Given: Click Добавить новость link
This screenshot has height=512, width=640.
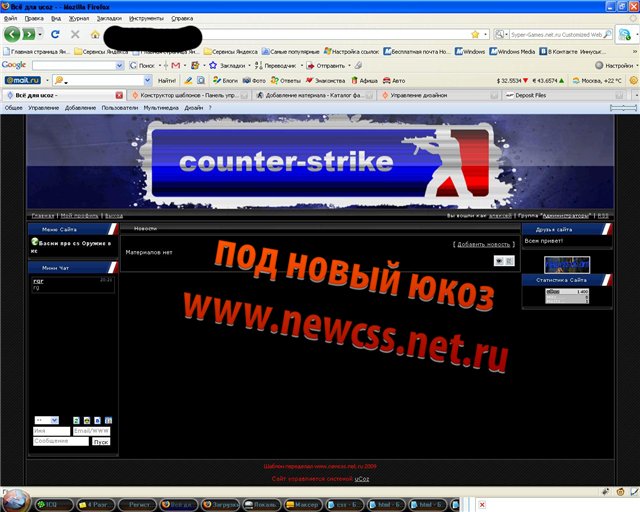Looking at the screenshot, I should [x=484, y=244].
